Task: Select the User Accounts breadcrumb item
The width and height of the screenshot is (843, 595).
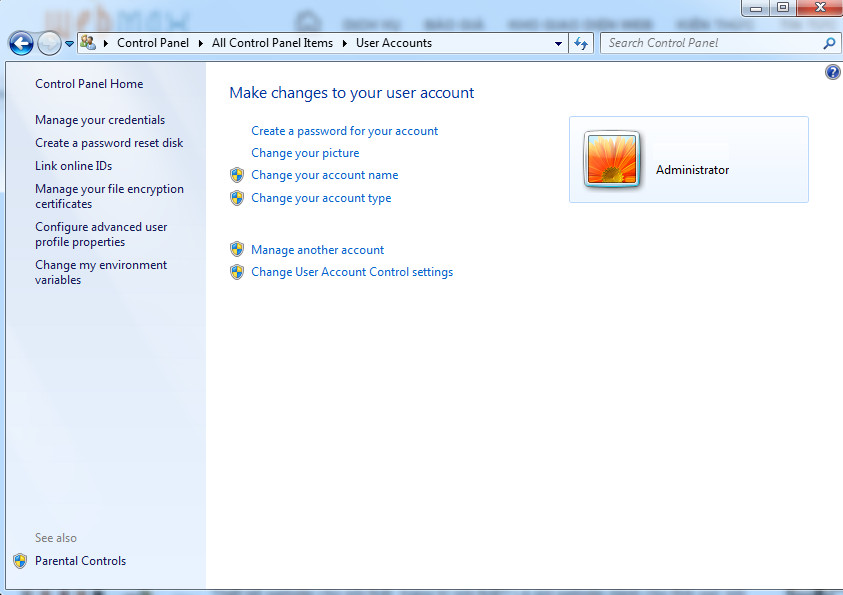Action: [393, 43]
